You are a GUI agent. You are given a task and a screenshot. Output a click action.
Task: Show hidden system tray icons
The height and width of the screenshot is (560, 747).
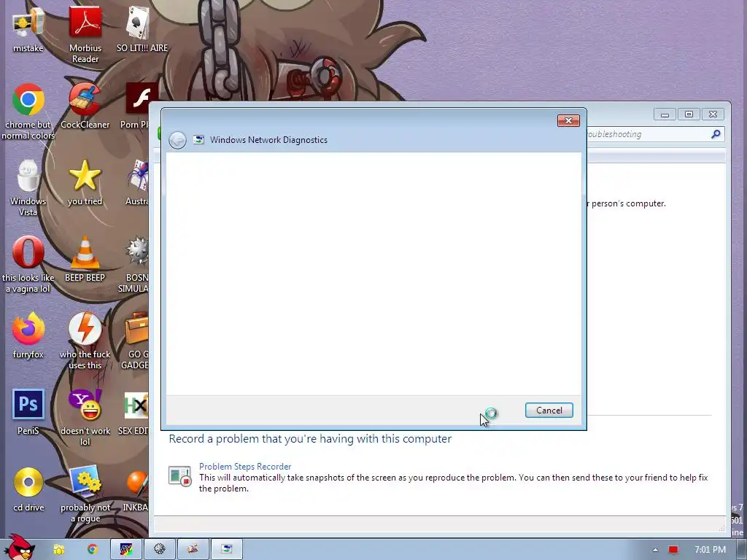[x=656, y=550]
